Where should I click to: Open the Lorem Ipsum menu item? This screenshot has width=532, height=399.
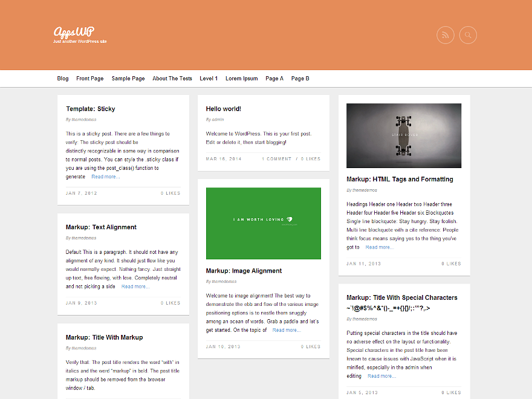[241, 79]
